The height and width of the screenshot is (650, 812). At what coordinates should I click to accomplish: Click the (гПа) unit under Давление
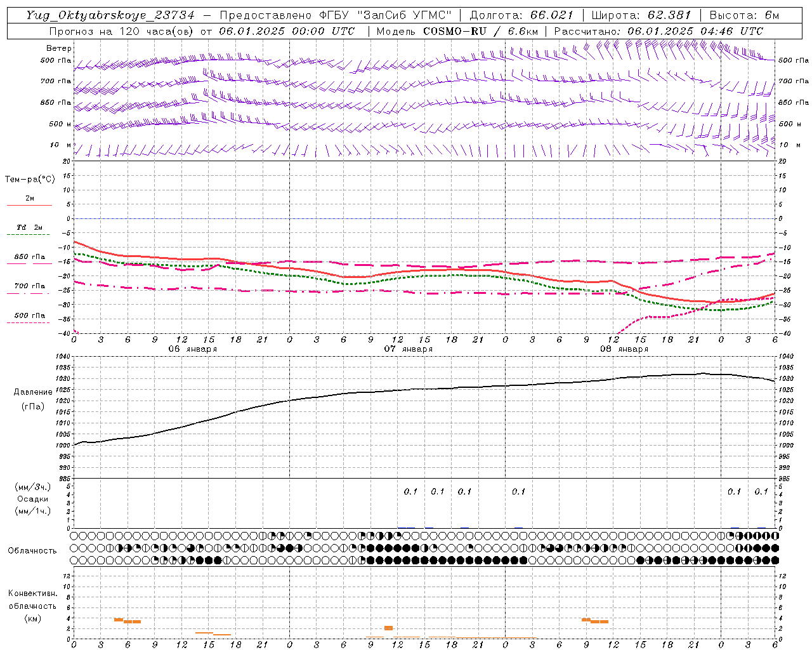33,407
